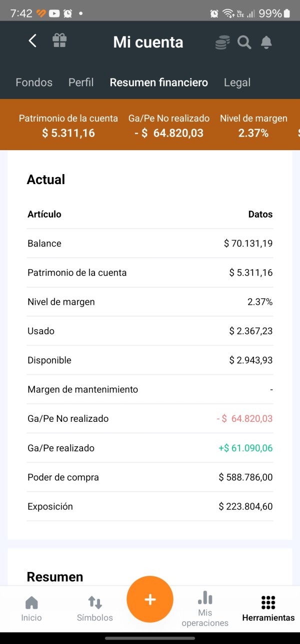The width and height of the screenshot is (300, 644).
Task: Tap Patrimonio de la cuenta banner value
Action: click(x=68, y=133)
